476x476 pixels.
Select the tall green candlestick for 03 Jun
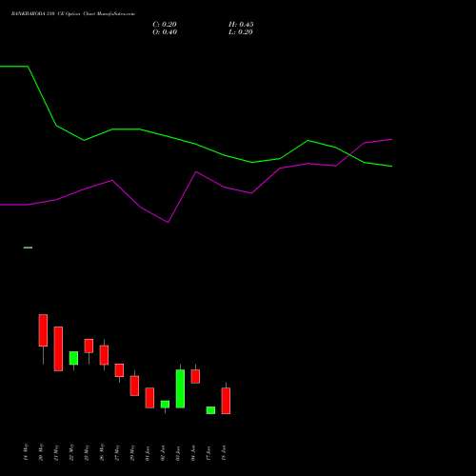coord(180,388)
